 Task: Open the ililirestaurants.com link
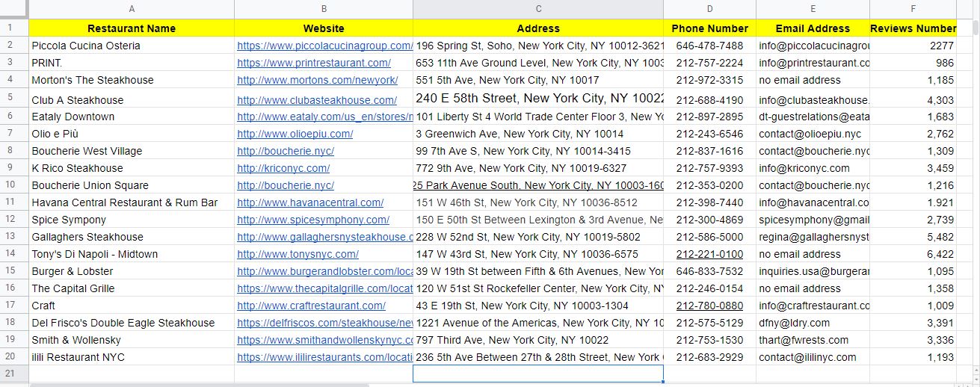coord(324,357)
